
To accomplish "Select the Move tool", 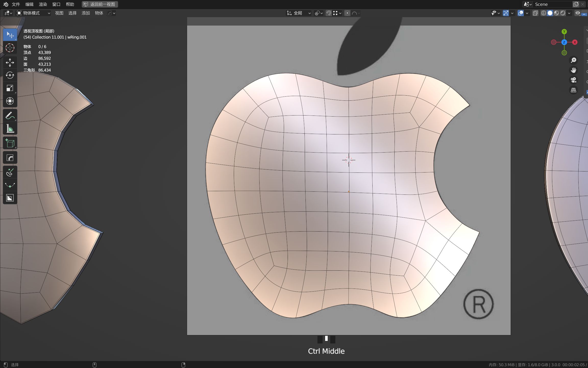I will (x=10, y=62).
